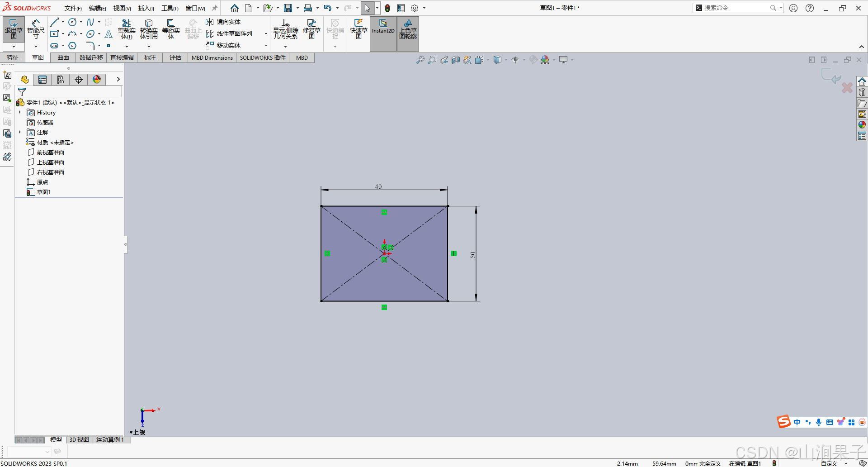The image size is (868, 467).
Task: Switch to the 运动算例1 tab at the bottom
Action: click(110, 439)
